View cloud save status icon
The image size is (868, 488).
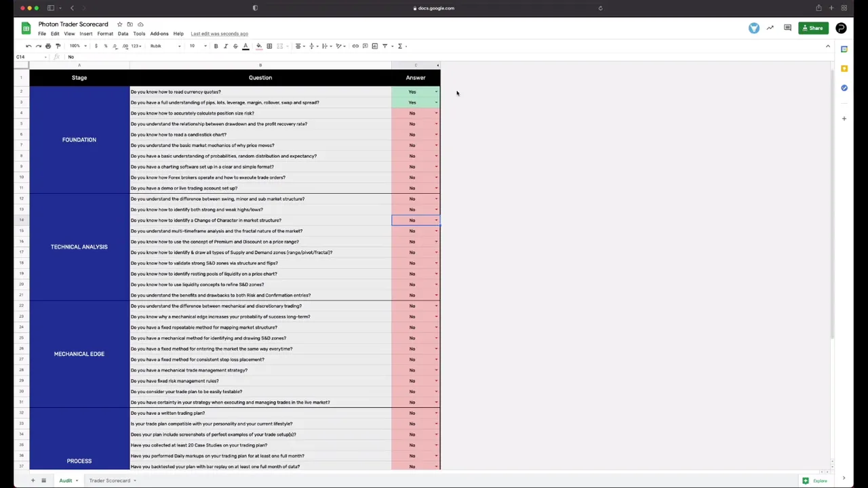(x=140, y=24)
